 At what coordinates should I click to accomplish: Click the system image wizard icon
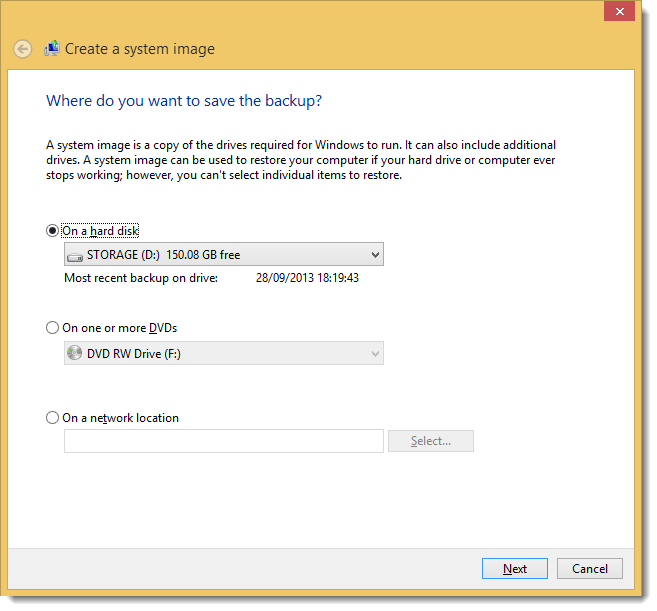point(52,49)
